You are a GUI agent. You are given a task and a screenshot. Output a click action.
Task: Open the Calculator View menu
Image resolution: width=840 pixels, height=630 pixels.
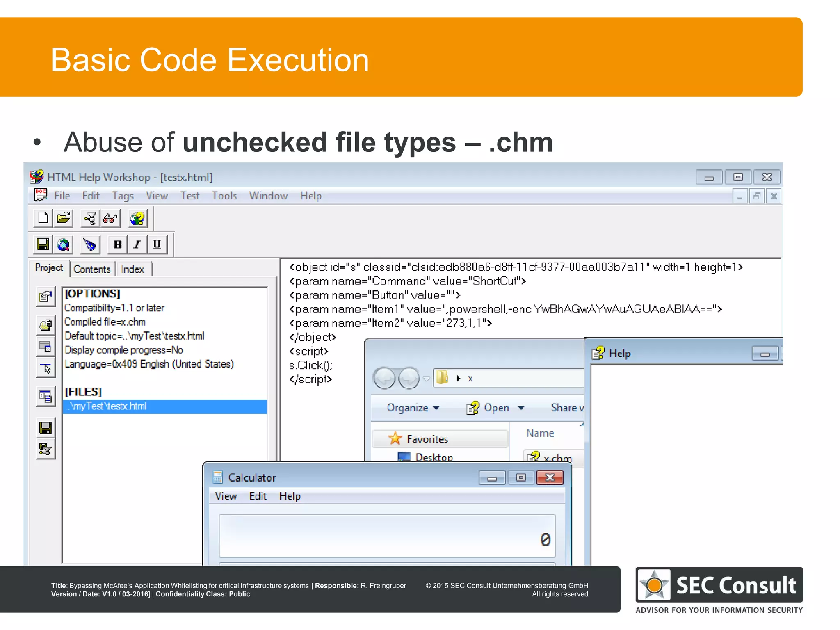tap(226, 496)
